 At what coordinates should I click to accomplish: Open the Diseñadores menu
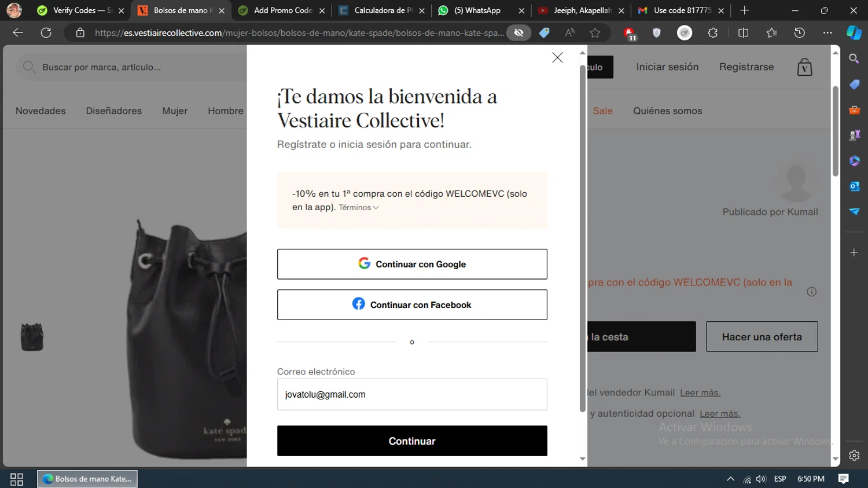pos(114,111)
